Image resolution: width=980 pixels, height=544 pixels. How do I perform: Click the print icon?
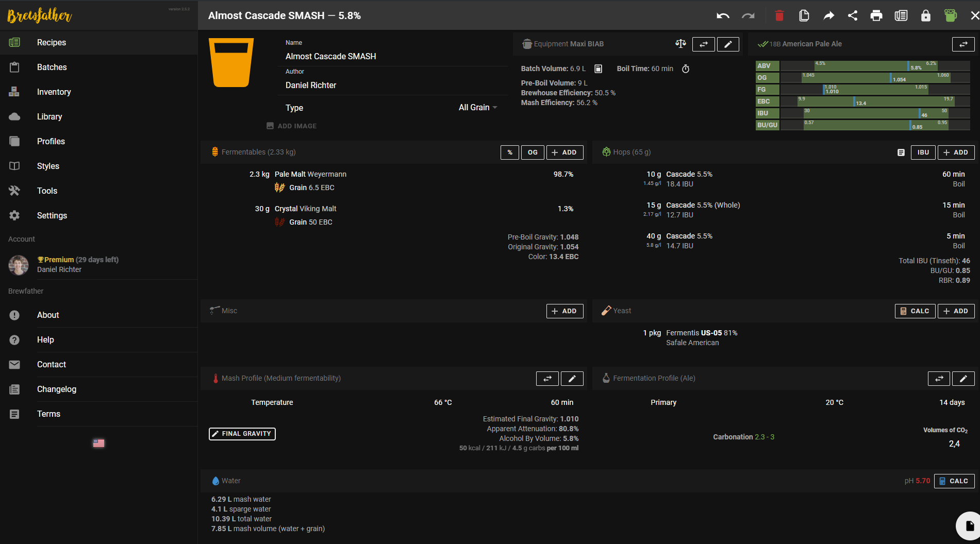point(876,15)
